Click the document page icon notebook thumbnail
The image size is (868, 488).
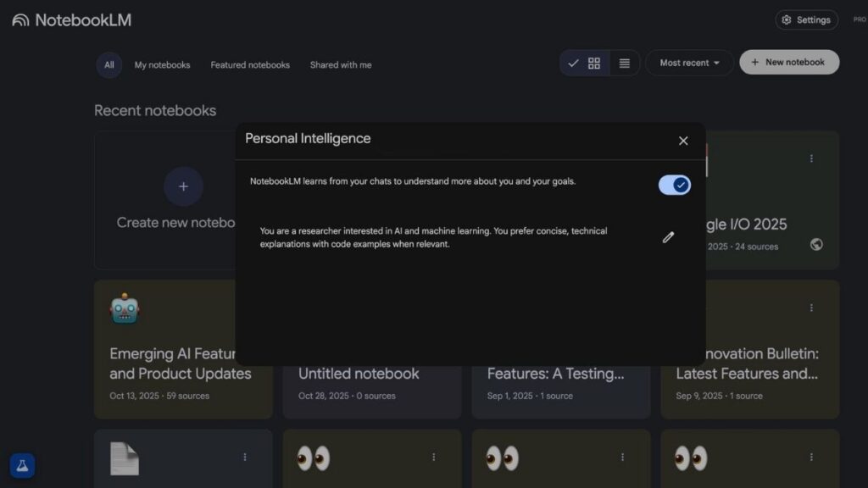click(125, 457)
